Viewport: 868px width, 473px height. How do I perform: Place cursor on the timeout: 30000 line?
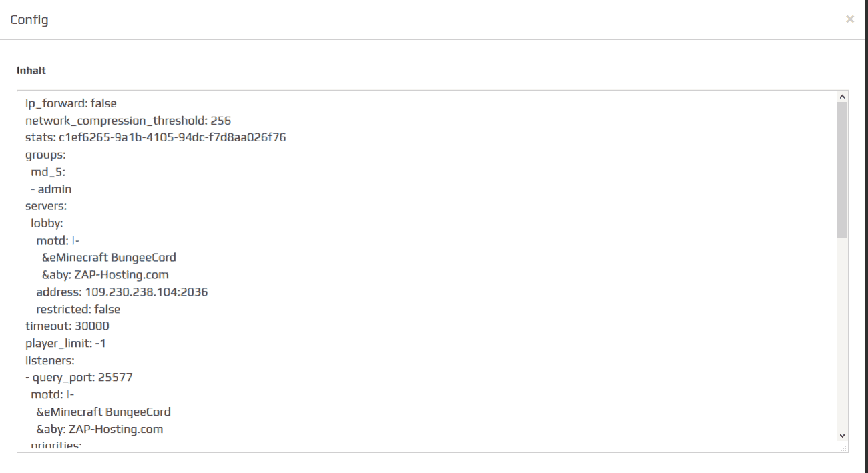67,326
